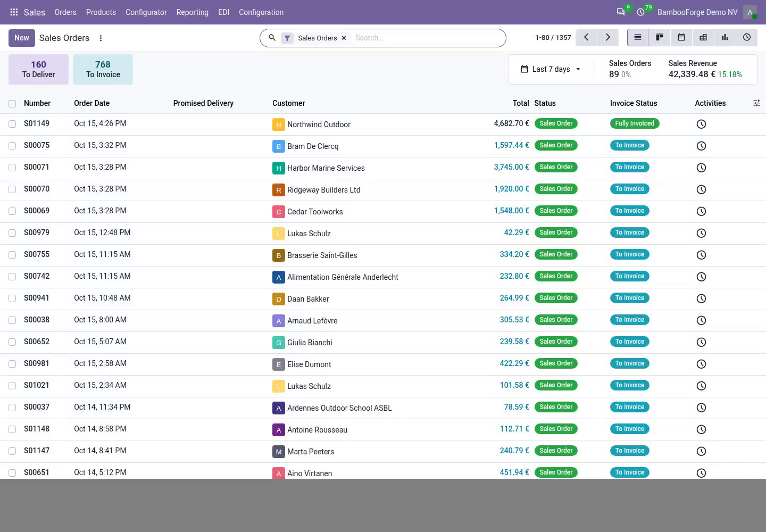
Task: Show the 160 To Deliver orders
Action: [x=38, y=69]
